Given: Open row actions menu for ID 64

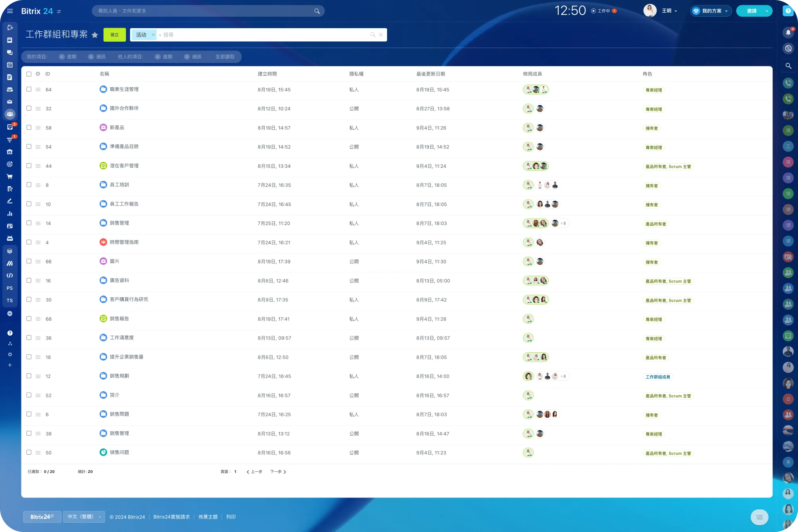Looking at the screenshot, I should (38, 90).
